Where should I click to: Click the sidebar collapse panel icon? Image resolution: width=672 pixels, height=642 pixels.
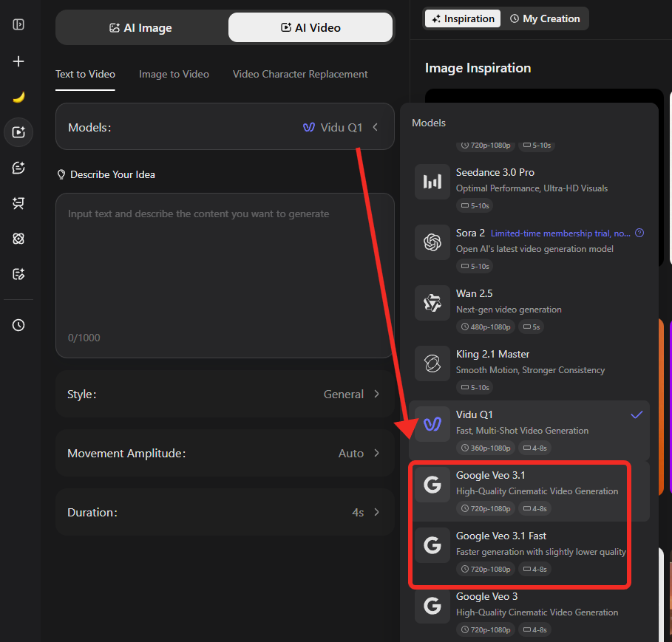[x=18, y=24]
